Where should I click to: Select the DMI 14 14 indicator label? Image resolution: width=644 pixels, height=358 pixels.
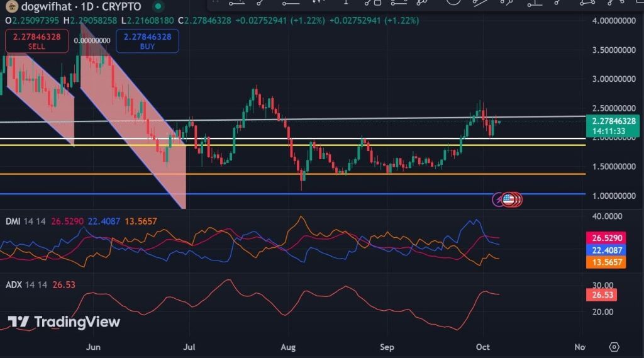pyautogui.click(x=25, y=221)
